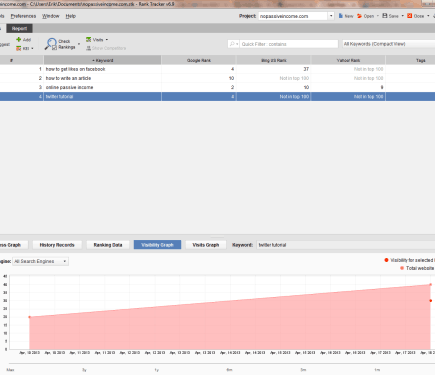The height and width of the screenshot is (375, 435).
Task: Click the upper end data point at 40
Action: [x=430, y=285]
